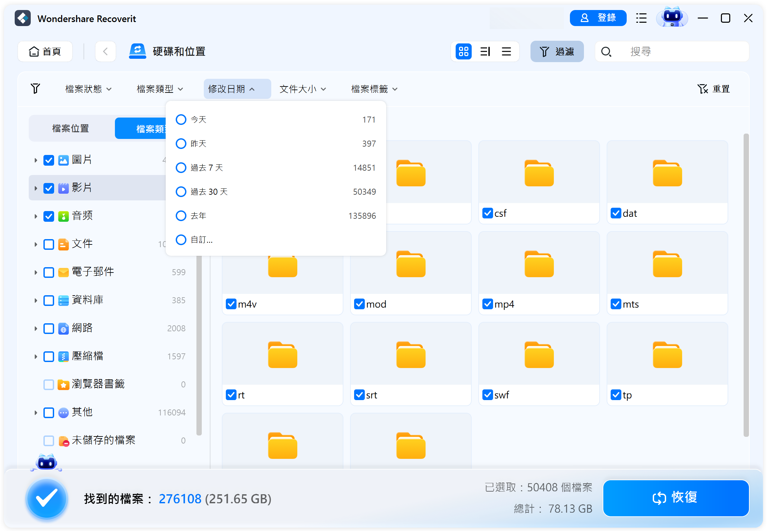Image resolution: width=767 pixels, height=532 pixels.
Task: Click the back arrow button
Action: click(x=105, y=51)
